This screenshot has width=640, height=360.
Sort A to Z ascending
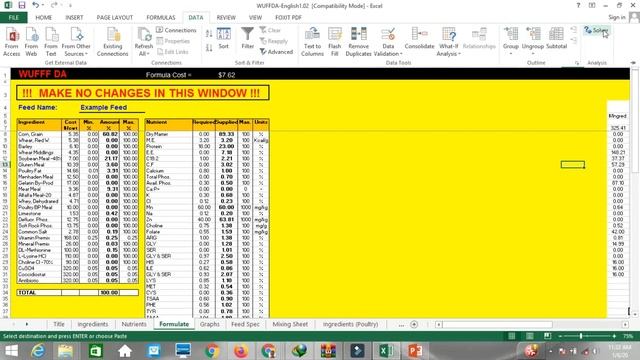(209, 34)
